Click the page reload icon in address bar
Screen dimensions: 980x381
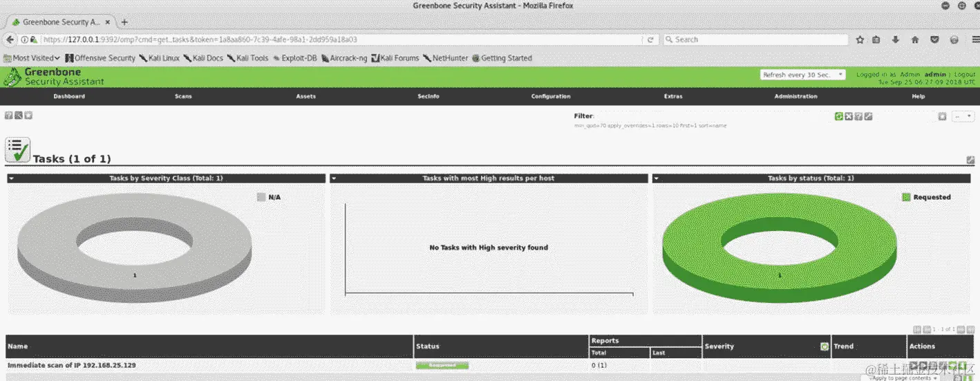click(x=650, y=39)
